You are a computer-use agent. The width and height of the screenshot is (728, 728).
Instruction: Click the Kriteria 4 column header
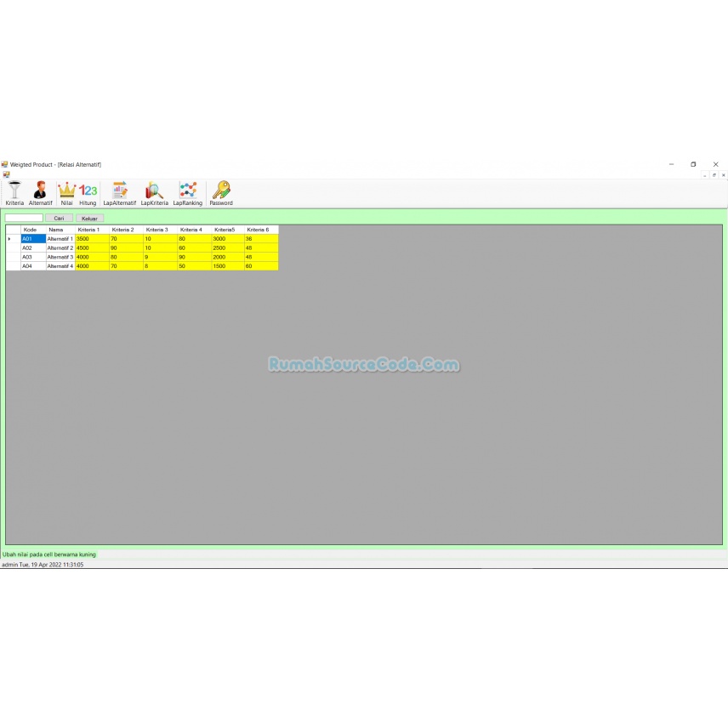click(x=195, y=230)
